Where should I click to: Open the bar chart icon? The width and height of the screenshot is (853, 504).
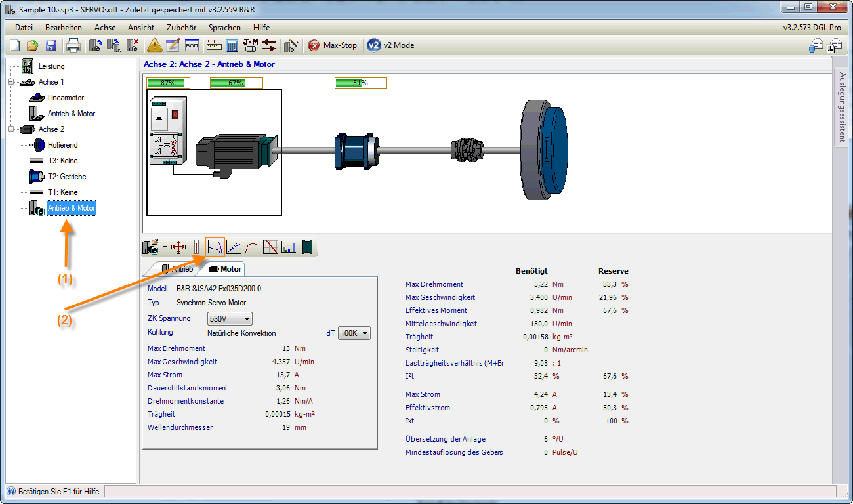pyautogui.click(x=289, y=247)
